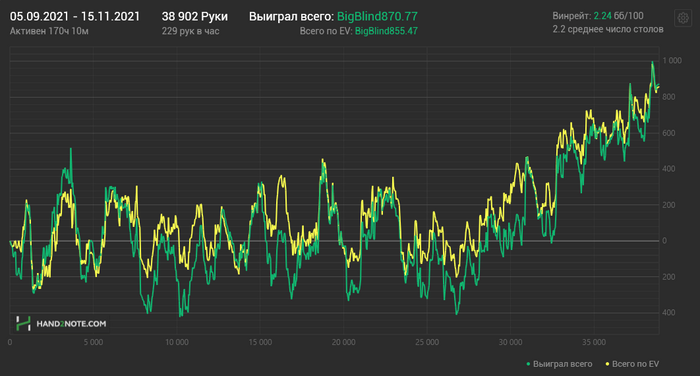Screen dimensions: 700x376
Task: Select the x-axis label 25 000
Action: tap(427, 343)
